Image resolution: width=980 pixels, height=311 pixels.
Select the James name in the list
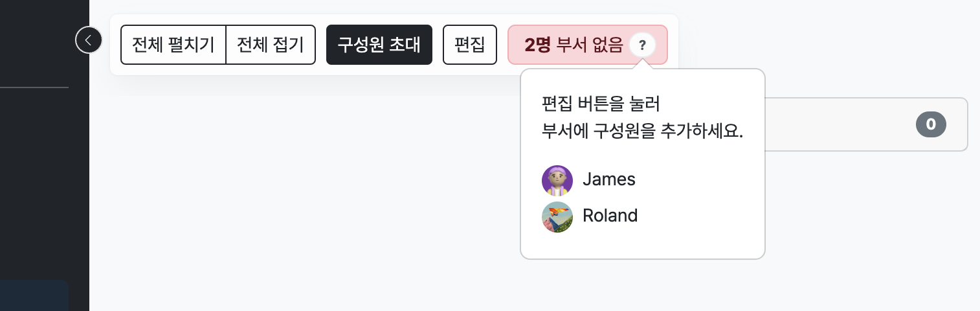(x=609, y=179)
